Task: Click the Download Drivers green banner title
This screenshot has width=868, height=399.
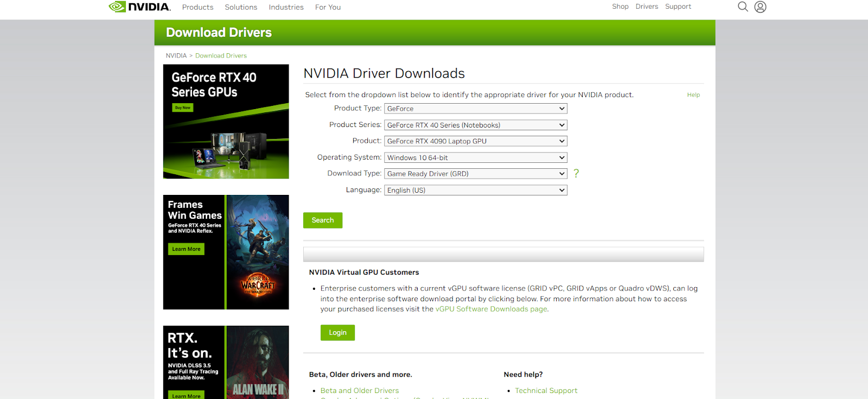Action: pos(219,33)
